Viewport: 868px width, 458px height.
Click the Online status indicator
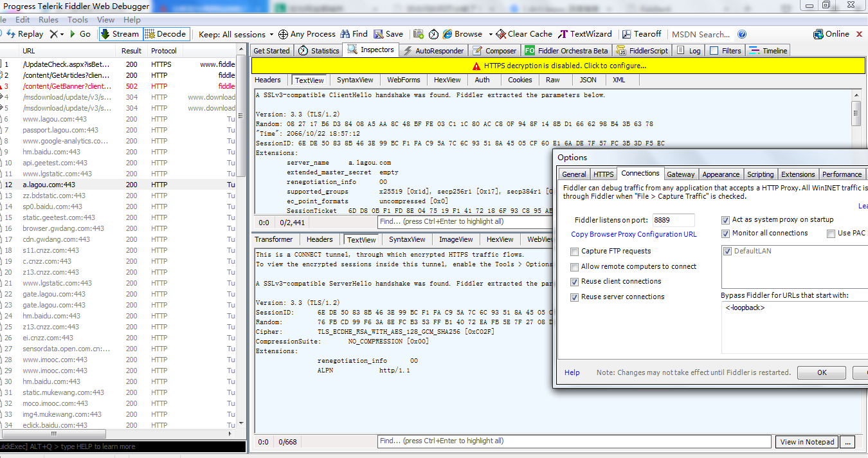(831, 34)
